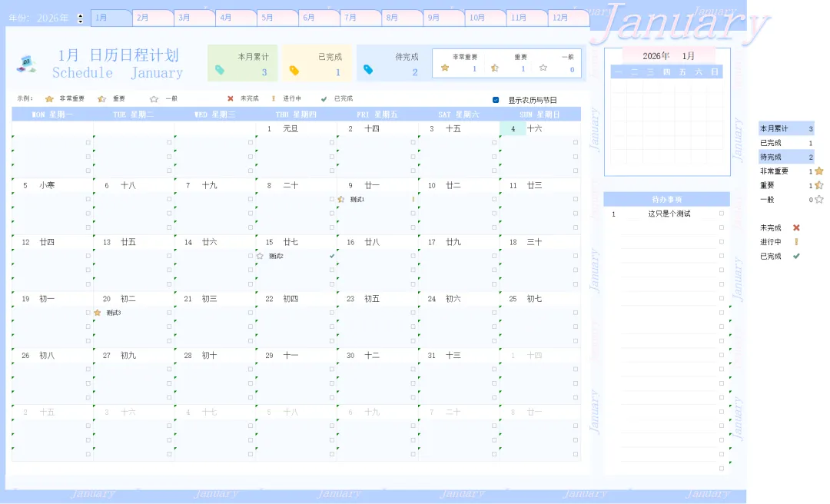Viewport: 830px width, 504px height.
Task: Open the 3月 month tab
Action: click(194, 18)
